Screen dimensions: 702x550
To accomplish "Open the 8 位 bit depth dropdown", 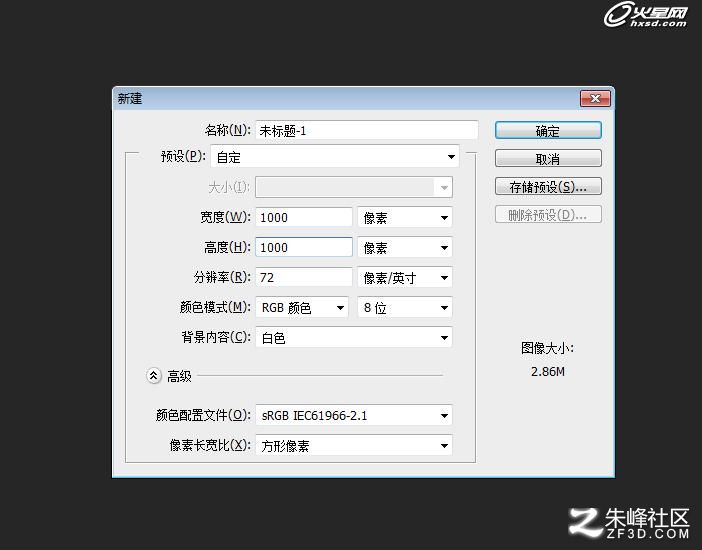I will (x=405, y=308).
